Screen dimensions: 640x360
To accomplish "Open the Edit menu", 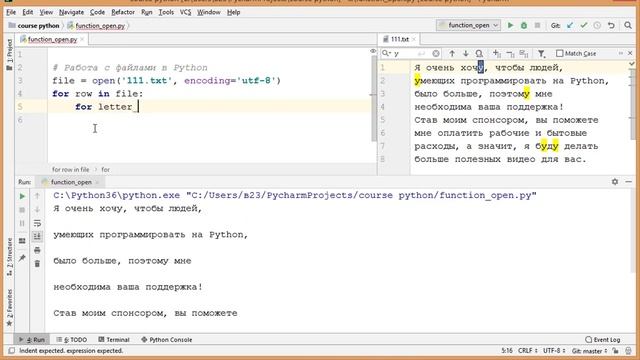I will [27, 12].
